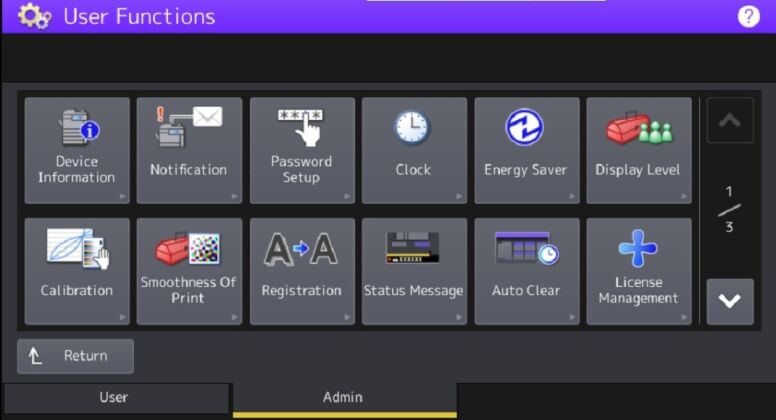Screen dimensions: 776x420
Task: Select Password Setup option
Action: (301, 150)
